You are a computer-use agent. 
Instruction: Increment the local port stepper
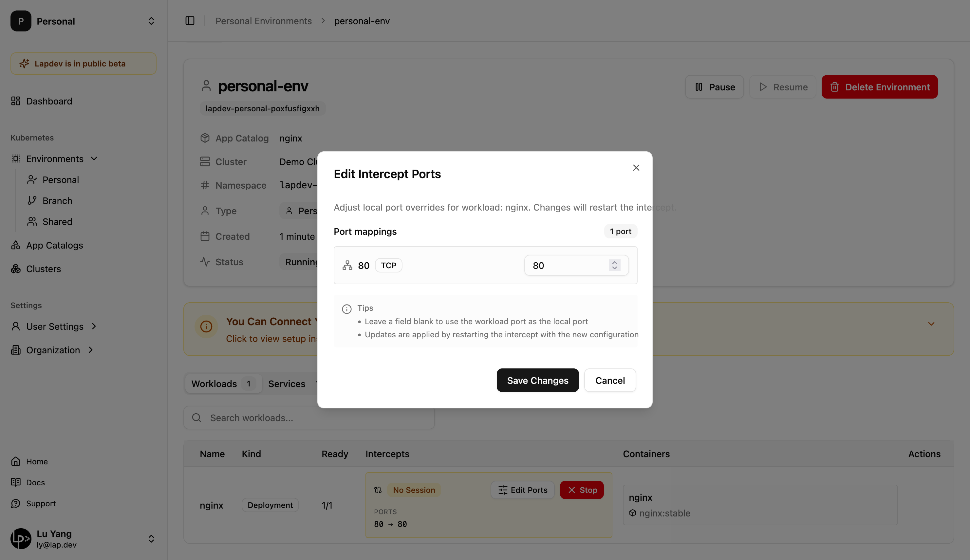point(614,262)
